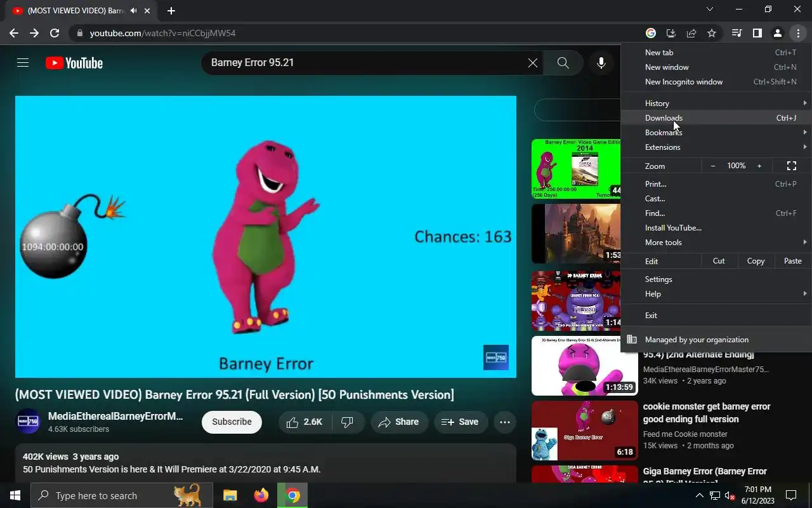Screen dimensions: 812x508
Task: Open the YouTube hamburger guide menu
Action: [23, 63]
